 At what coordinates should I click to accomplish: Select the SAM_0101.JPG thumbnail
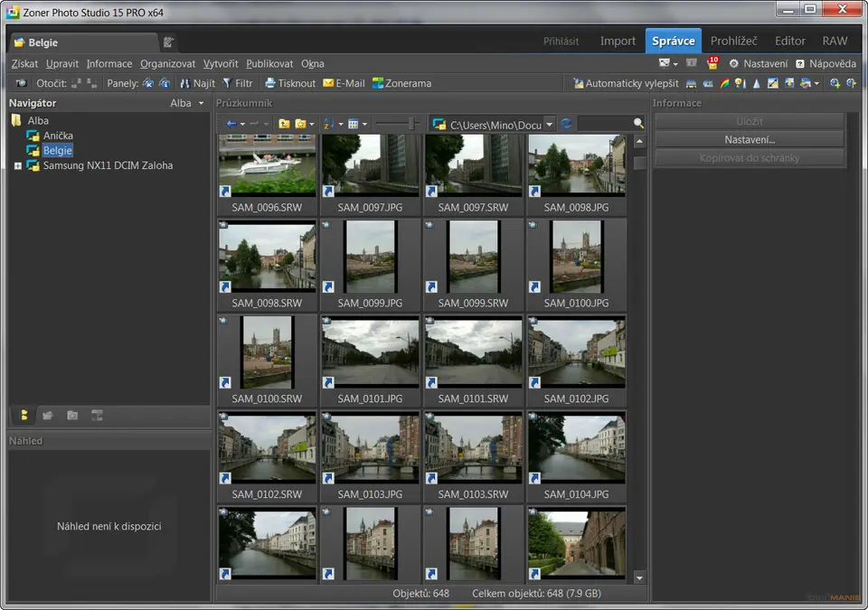click(x=370, y=352)
